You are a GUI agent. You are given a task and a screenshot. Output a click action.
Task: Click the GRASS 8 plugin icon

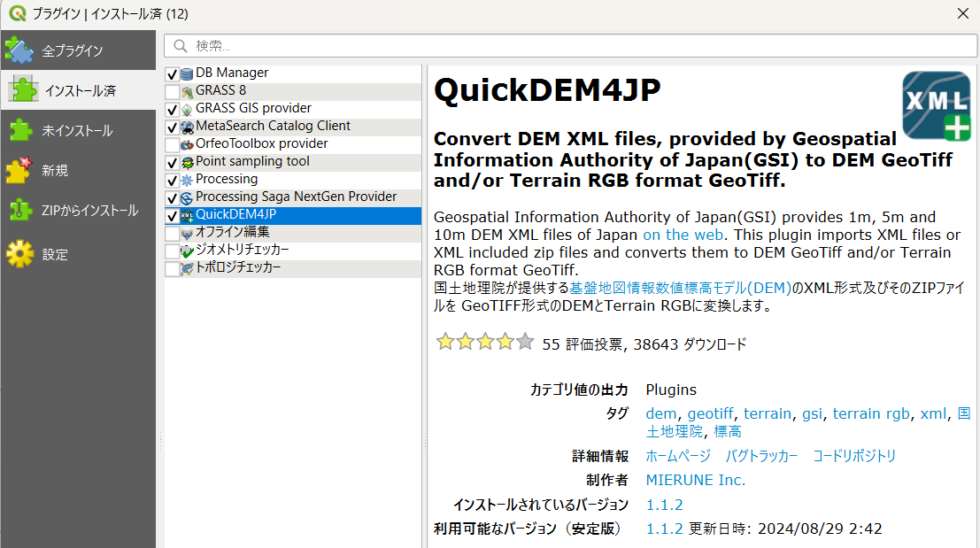coord(187,92)
